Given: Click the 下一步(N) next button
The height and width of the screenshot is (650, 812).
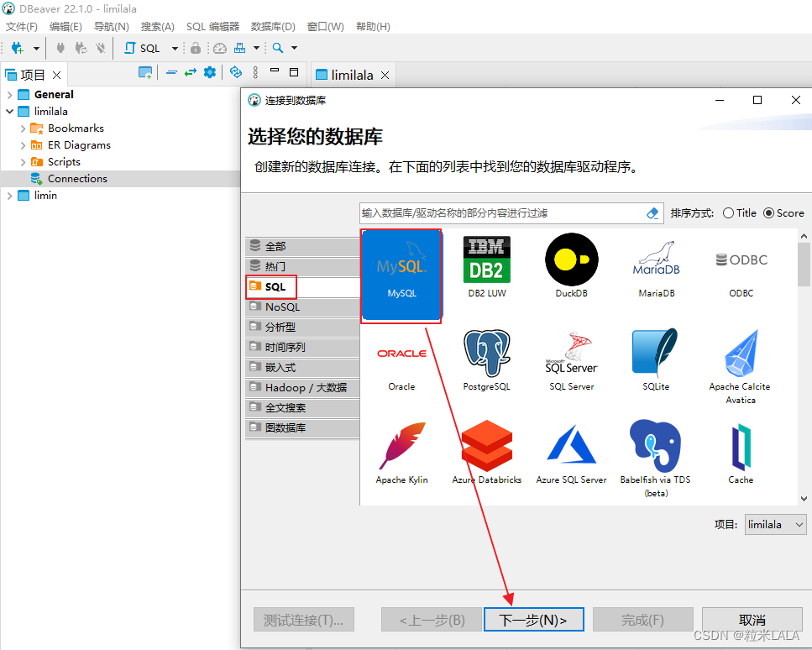Looking at the screenshot, I should click(533, 619).
